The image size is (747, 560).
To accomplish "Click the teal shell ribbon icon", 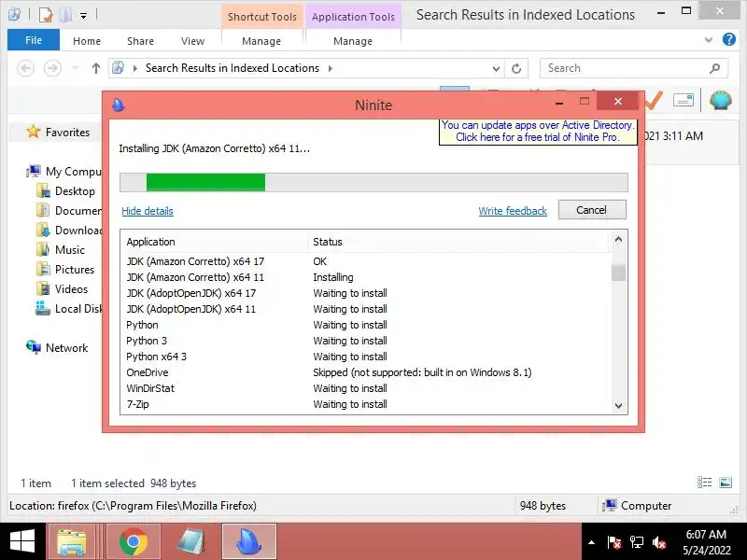I will [x=720, y=101].
